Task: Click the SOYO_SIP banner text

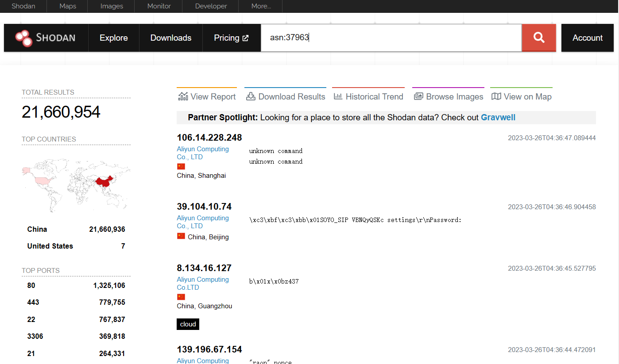Action: click(356, 220)
